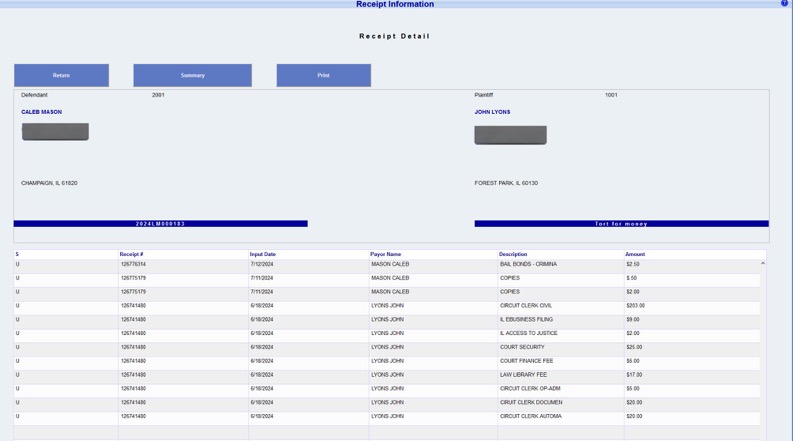Select the 'CIRCUIT CLERK OP-ADM' description
This screenshot has height=441, width=793.
tap(530, 388)
